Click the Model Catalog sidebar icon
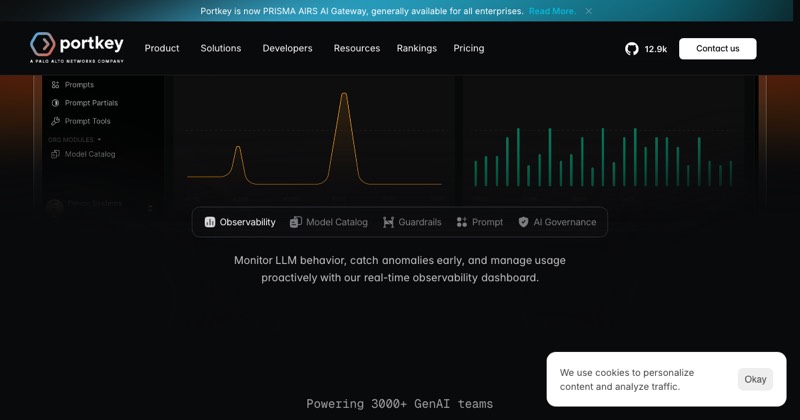The image size is (800, 420). tap(55, 154)
